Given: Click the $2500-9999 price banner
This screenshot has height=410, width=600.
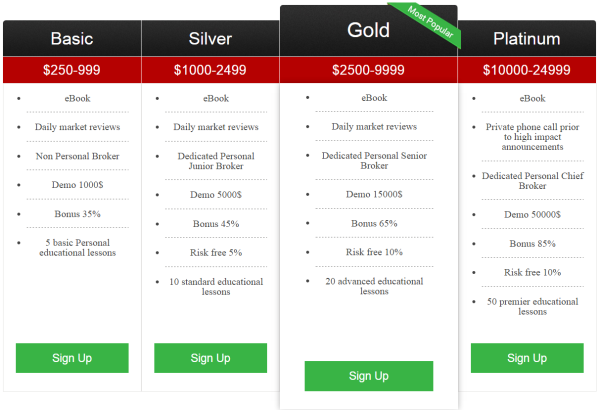Looking at the screenshot, I should click(368, 70).
